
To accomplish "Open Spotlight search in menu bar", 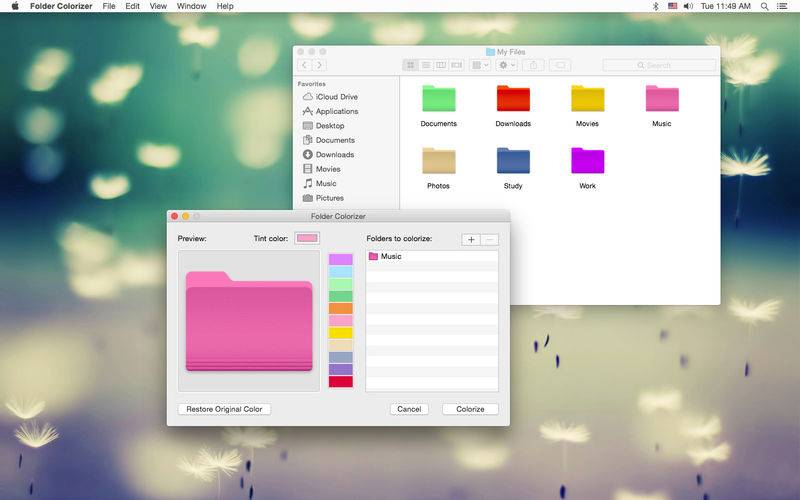I will click(x=764, y=6).
